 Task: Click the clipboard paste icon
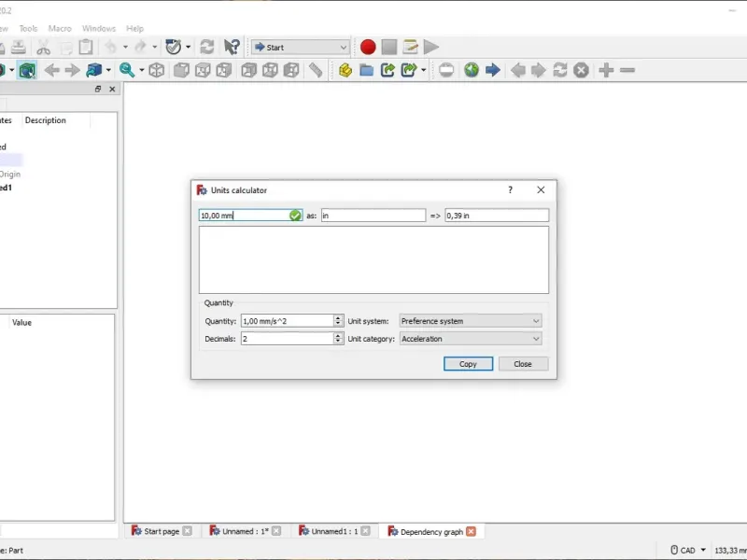(x=86, y=48)
